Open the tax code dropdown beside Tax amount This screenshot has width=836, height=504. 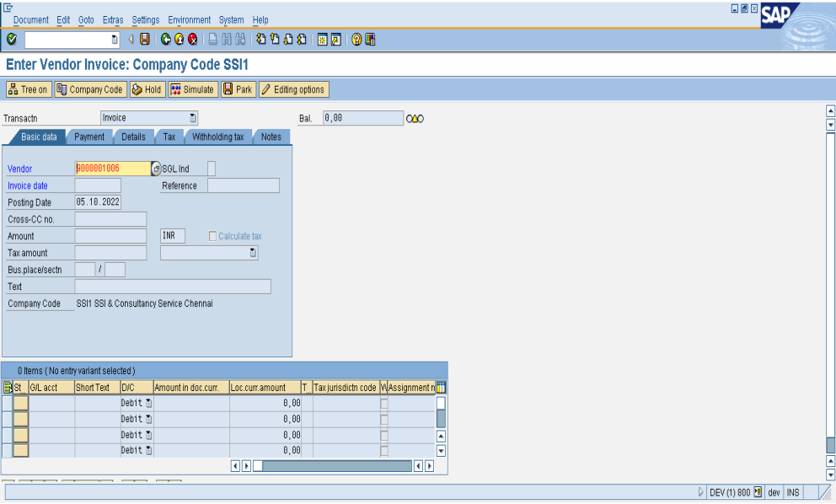point(252,253)
